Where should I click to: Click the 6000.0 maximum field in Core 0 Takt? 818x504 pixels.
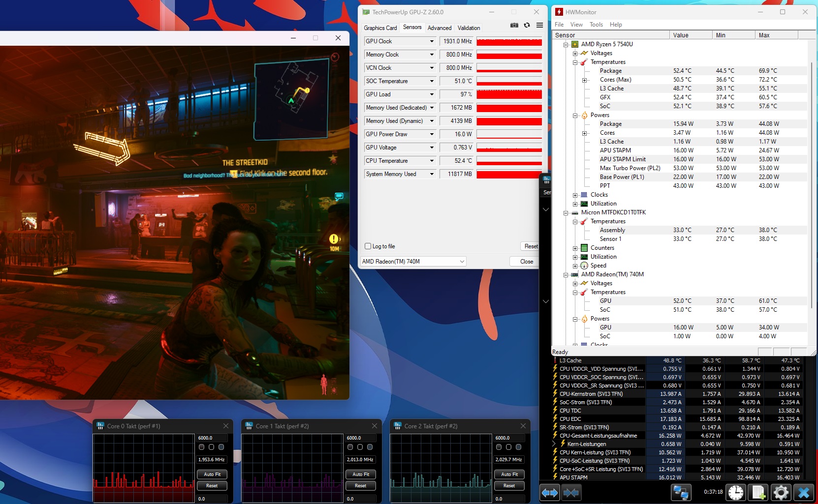(212, 438)
